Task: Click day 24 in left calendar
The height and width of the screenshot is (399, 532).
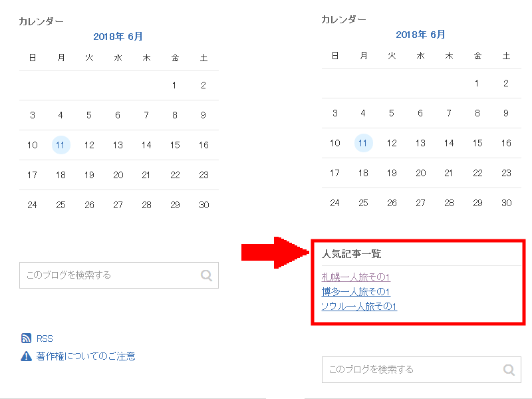Action: [32, 205]
